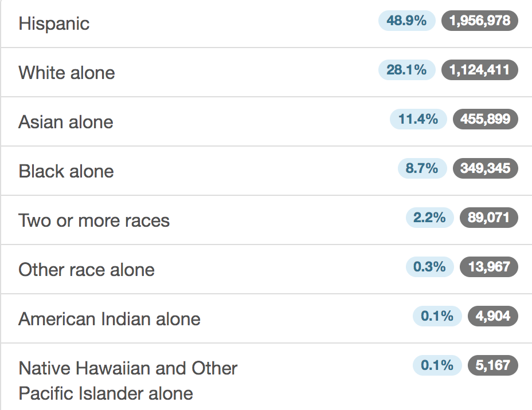Click the 4,904 count badge
532x410 pixels.
[493, 316]
